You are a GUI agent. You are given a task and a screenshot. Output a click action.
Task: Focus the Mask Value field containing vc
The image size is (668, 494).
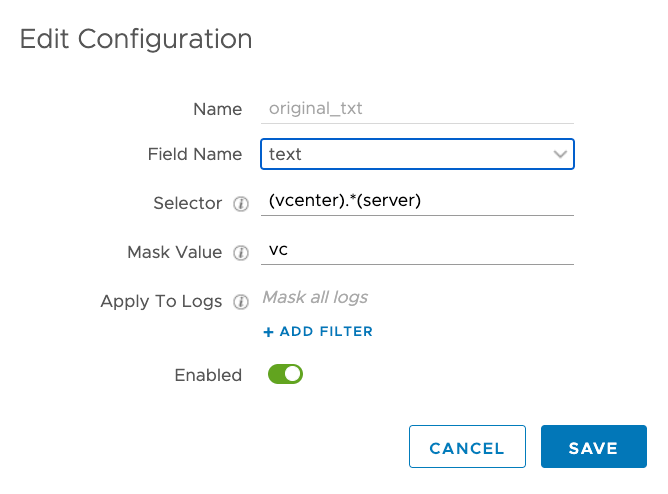coord(416,252)
